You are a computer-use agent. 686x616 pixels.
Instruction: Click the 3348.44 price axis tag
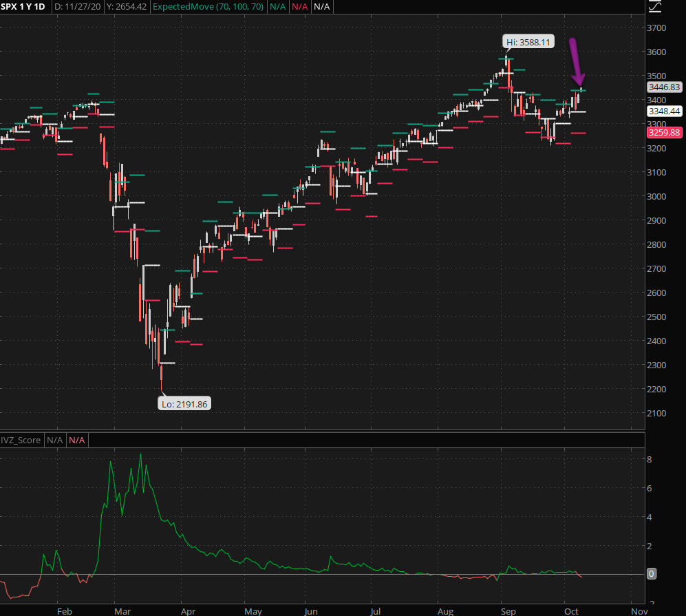tap(664, 111)
